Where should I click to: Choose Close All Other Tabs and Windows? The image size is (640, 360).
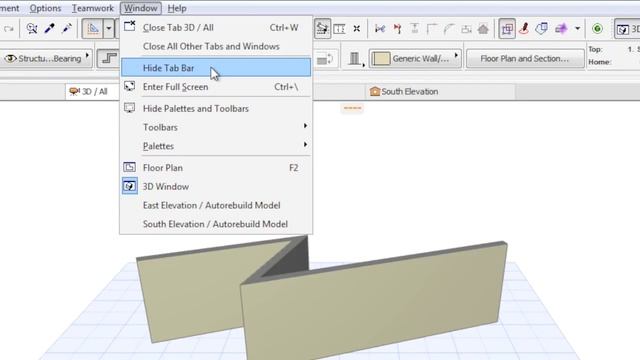pyautogui.click(x=216, y=47)
